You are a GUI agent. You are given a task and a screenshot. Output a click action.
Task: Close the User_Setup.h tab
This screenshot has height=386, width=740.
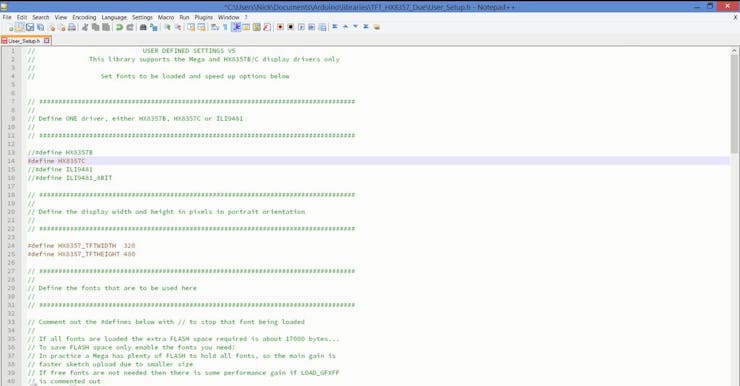[x=46, y=41]
